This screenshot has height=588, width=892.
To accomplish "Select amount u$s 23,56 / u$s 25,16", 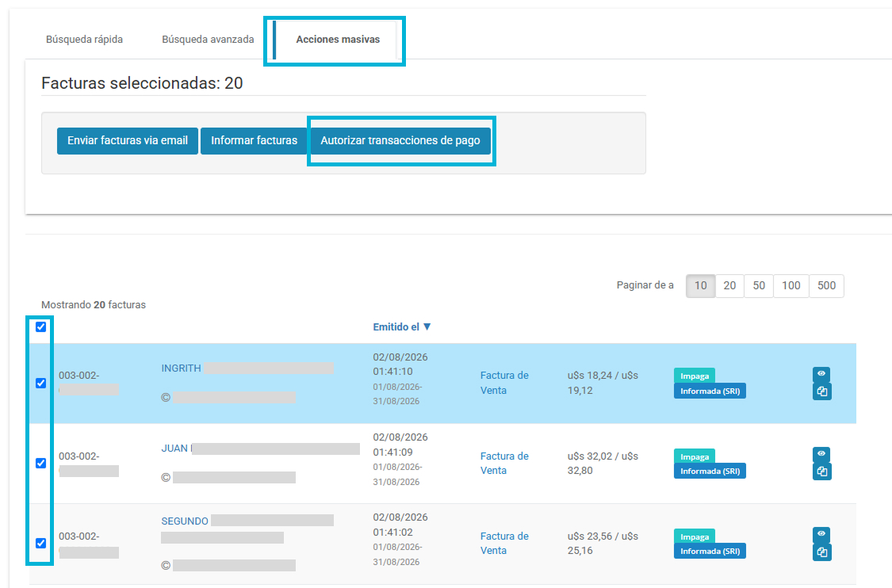I will click(x=603, y=543).
